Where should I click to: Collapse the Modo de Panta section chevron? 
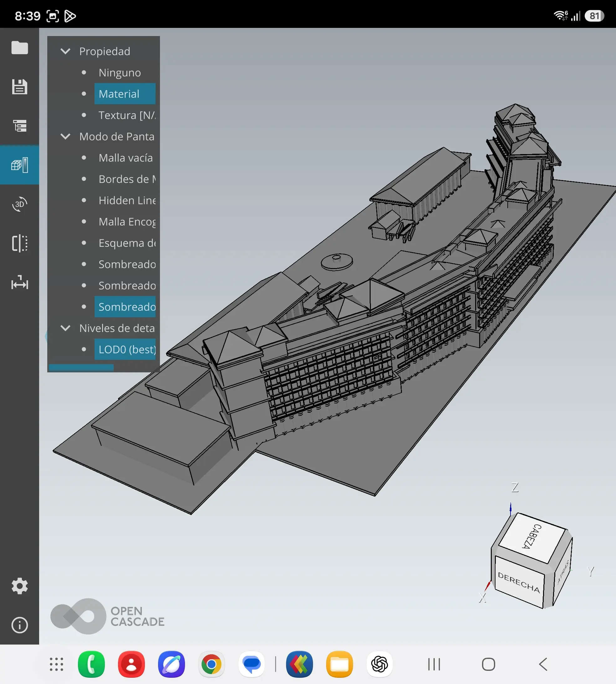65,137
